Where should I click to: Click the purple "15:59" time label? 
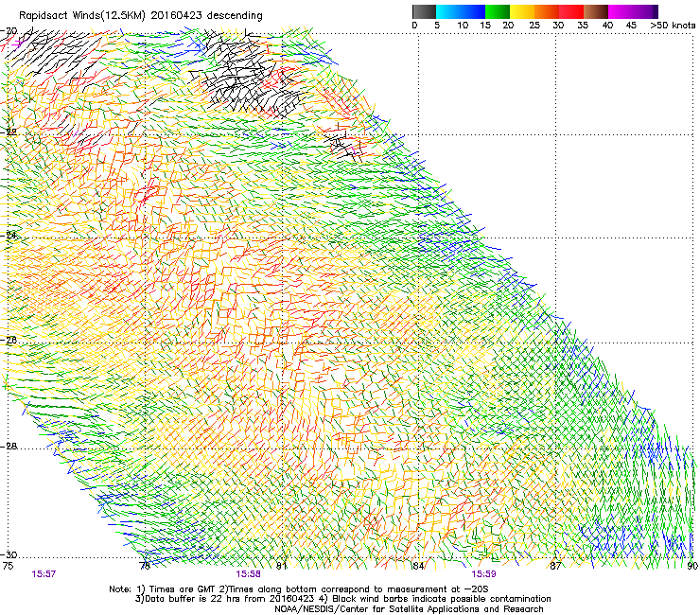(x=484, y=574)
